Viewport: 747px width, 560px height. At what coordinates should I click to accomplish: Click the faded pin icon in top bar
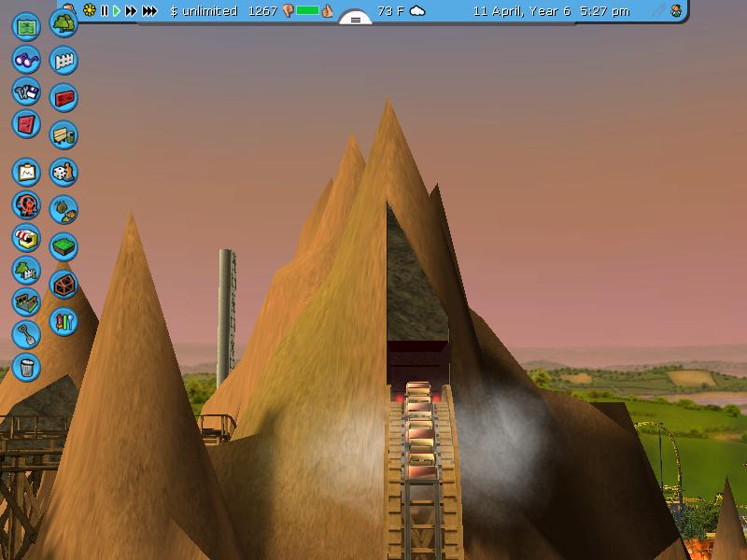tap(658, 11)
